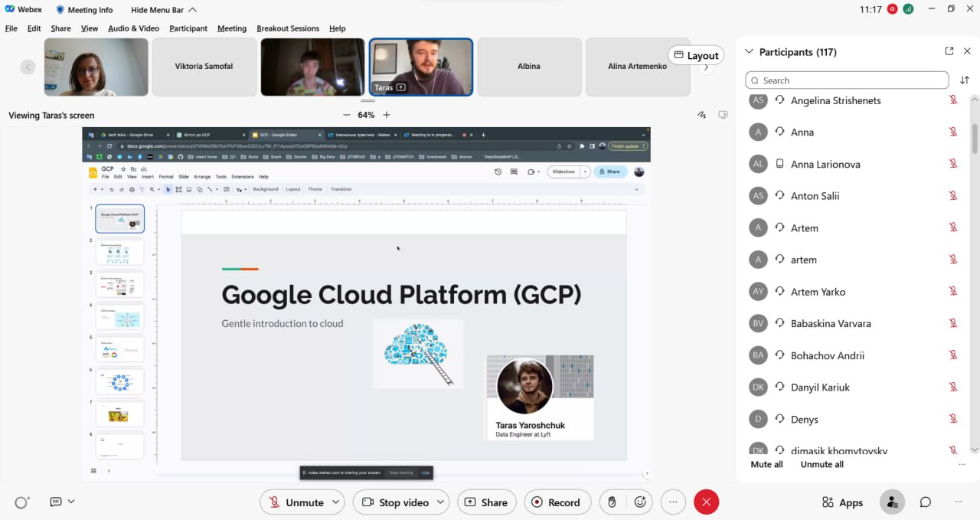The width and height of the screenshot is (980, 520).
Task: End the meeting with the red X button
Action: pos(706,502)
